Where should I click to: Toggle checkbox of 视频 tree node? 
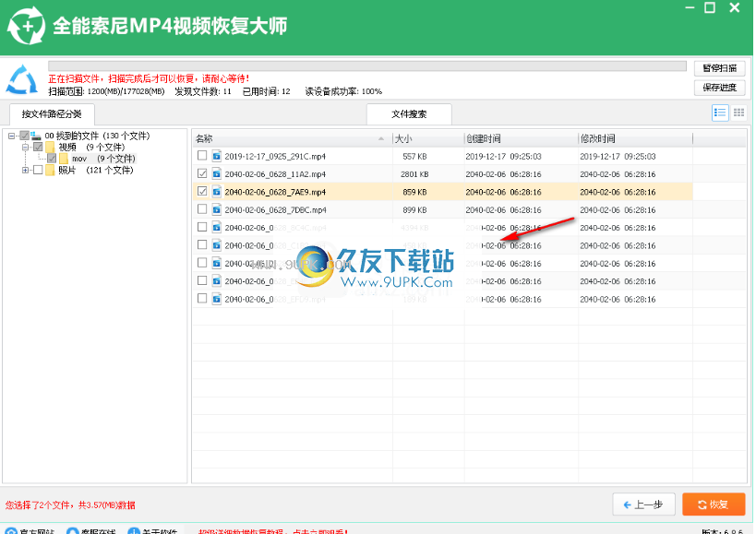pos(38,147)
